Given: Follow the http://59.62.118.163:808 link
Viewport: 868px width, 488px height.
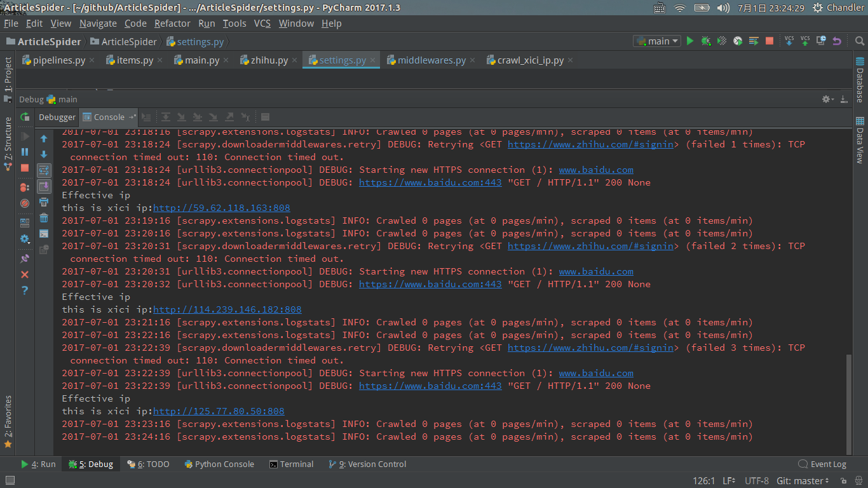Looking at the screenshot, I should coord(222,208).
